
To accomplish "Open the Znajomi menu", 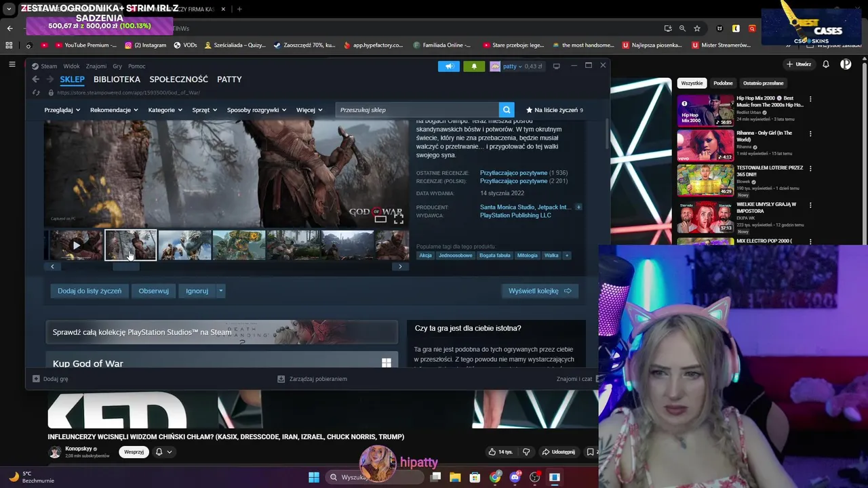I will tap(96, 66).
